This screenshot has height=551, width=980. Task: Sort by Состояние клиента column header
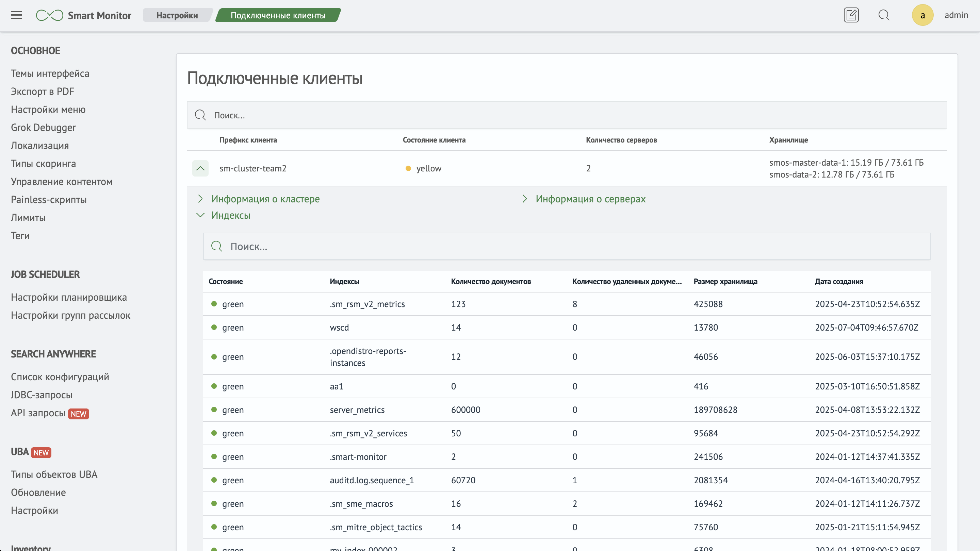434,140
